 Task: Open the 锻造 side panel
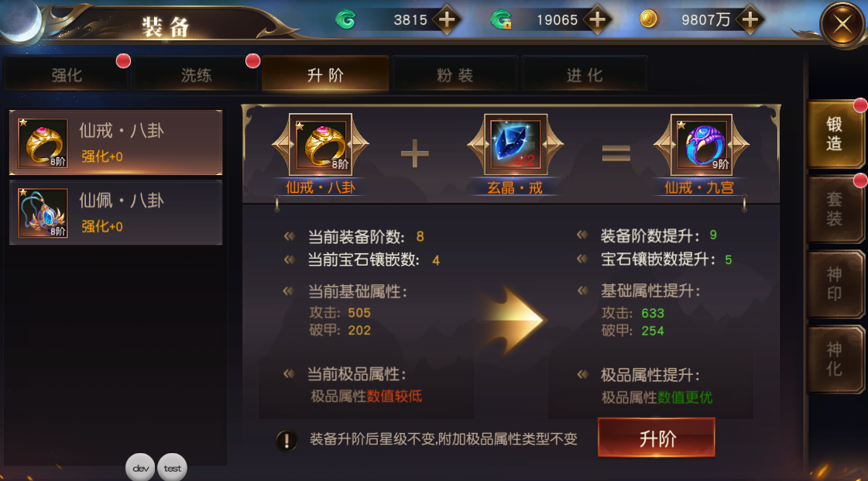(834, 134)
